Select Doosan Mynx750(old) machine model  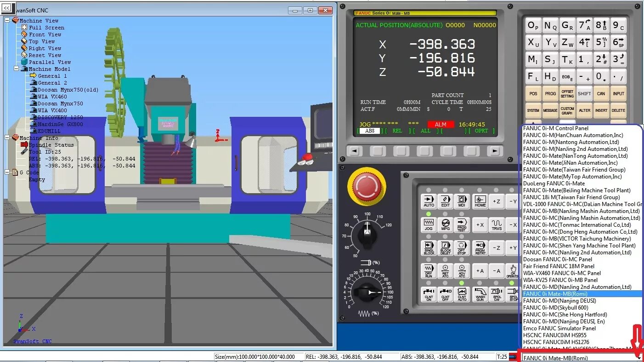coord(68,90)
